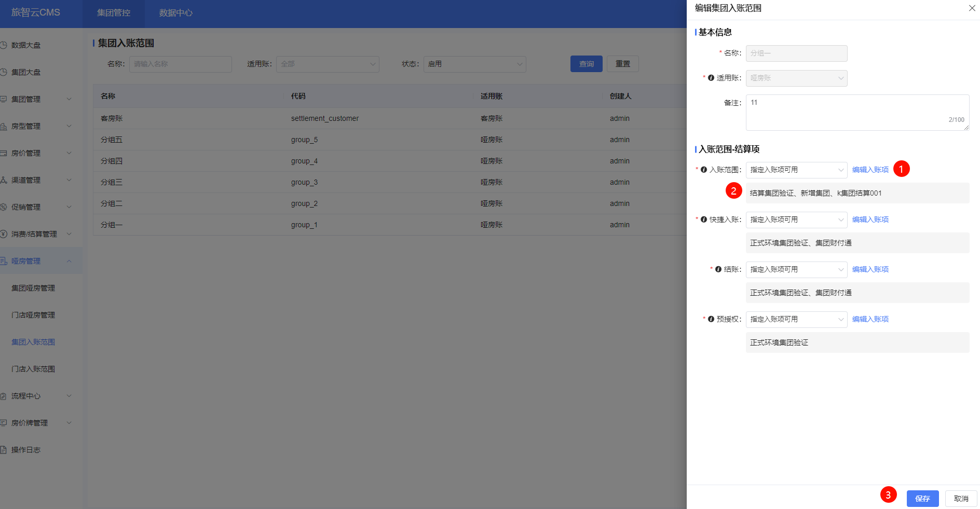
Task: Click the 分组一 row name in table
Action: tap(112, 225)
